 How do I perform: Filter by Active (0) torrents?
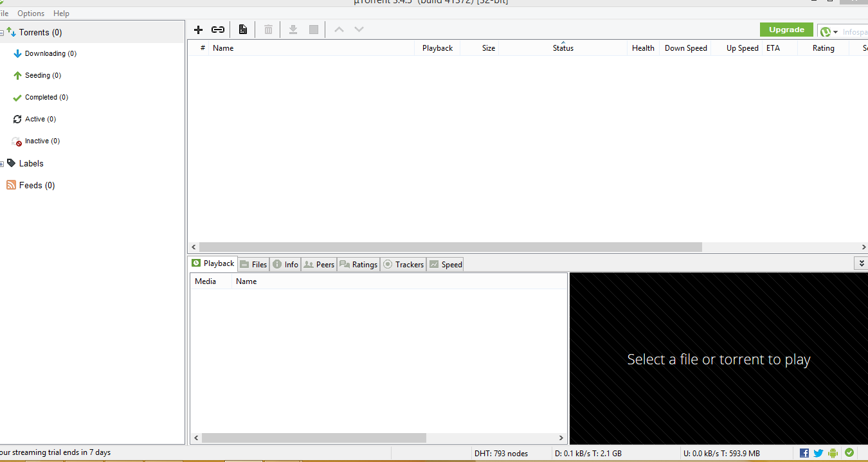[x=41, y=120]
